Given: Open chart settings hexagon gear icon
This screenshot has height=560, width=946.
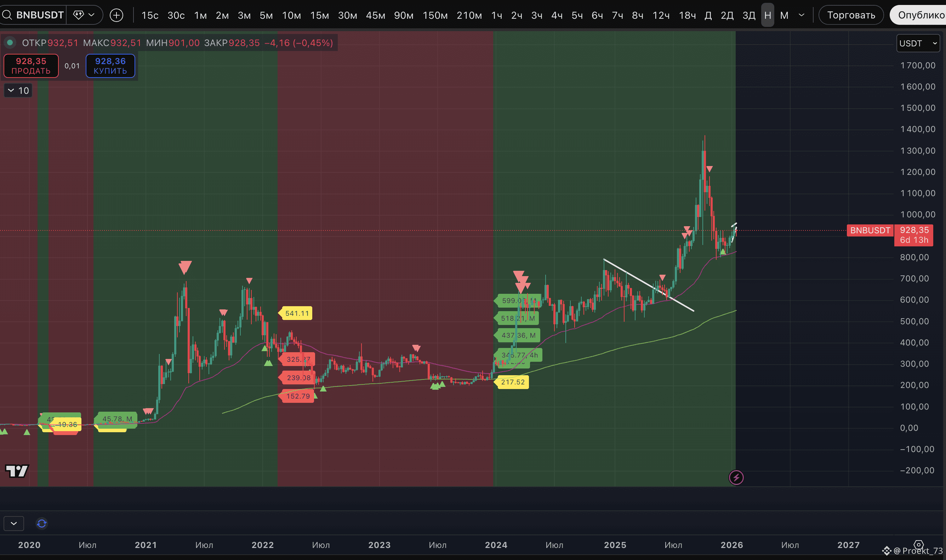Looking at the screenshot, I should 918,545.
